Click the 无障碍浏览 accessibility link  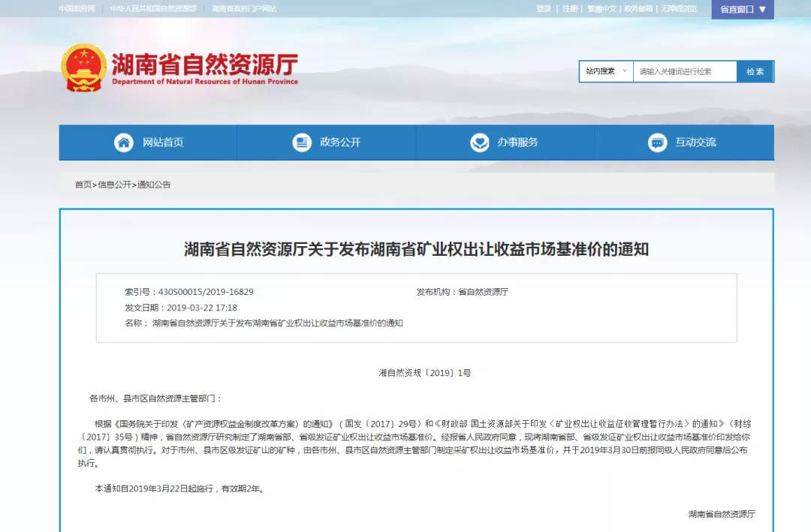(x=679, y=9)
